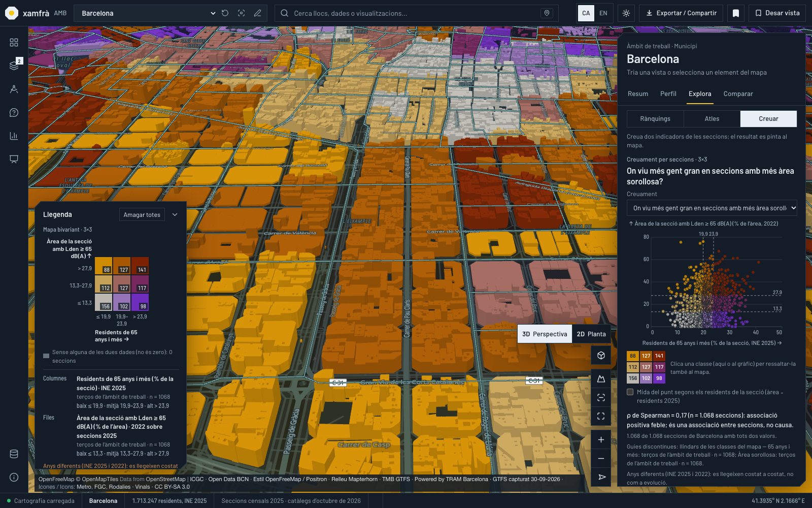Click the compass arrow icon below zoom buttons
812x508 pixels.
[x=601, y=477]
